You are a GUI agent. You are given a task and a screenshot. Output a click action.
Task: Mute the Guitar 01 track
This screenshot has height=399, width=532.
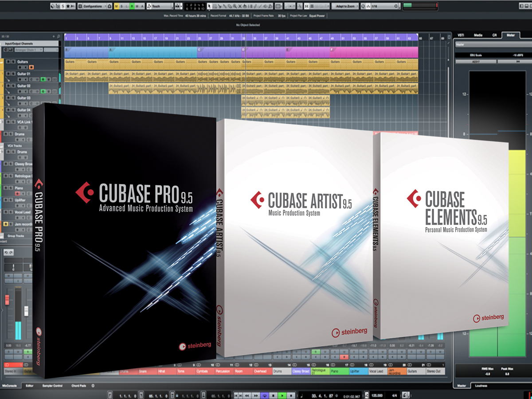coord(8,74)
